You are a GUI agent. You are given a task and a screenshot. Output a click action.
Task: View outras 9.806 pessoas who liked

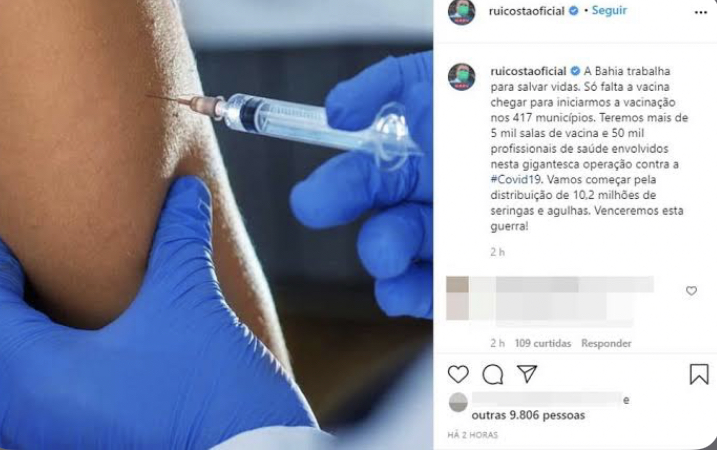pyautogui.click(x=528, y=415)
